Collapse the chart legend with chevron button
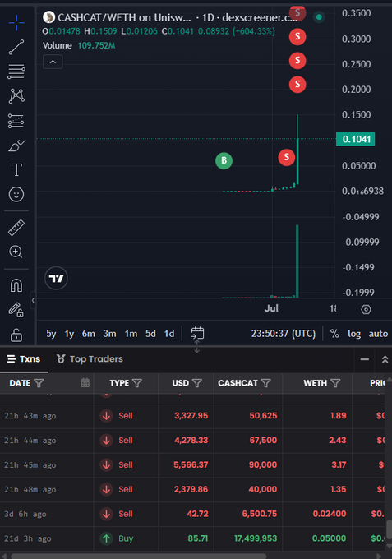The image size is (392, 559). pos(53,62)
